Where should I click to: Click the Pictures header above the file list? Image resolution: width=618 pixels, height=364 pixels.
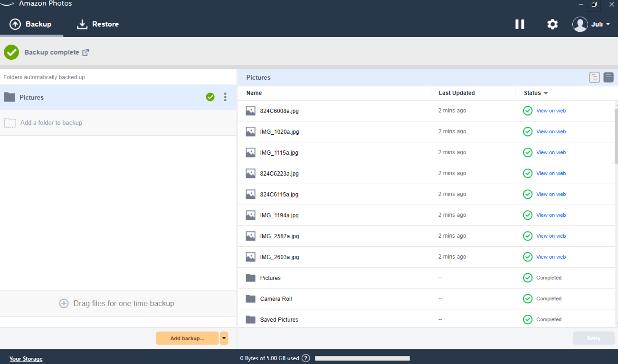click(258, 77)
